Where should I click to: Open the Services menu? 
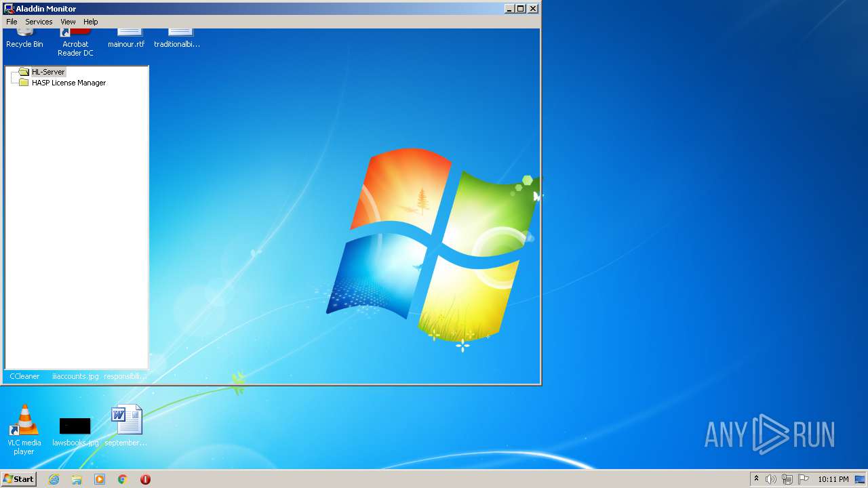click(39, 22)
